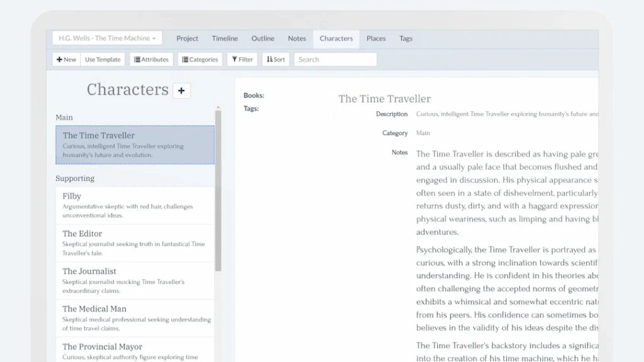Click the New character button
This screenshot has height=362, width=644.
tap(66, 60)
